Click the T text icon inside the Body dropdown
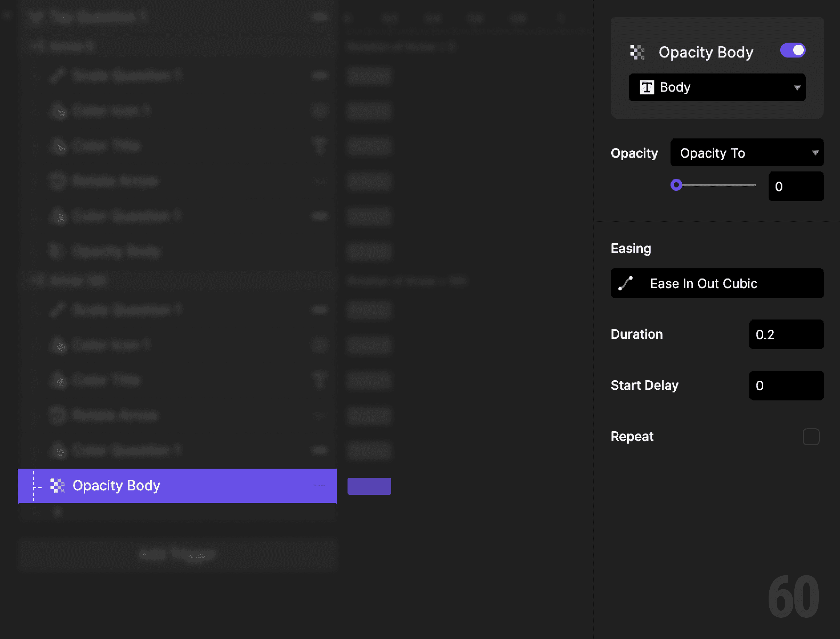Screen dimensions: 840x639 (x=647, y=87)
